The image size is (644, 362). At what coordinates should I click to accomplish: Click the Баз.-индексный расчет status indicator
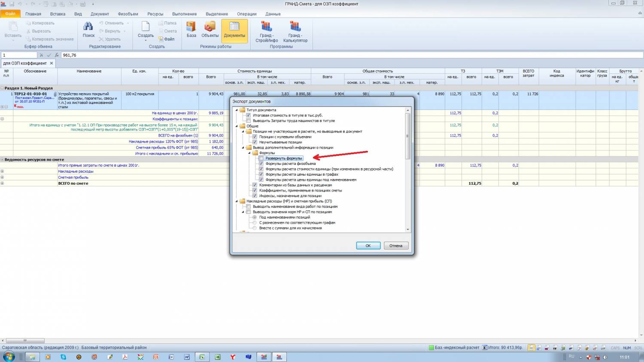454,347
